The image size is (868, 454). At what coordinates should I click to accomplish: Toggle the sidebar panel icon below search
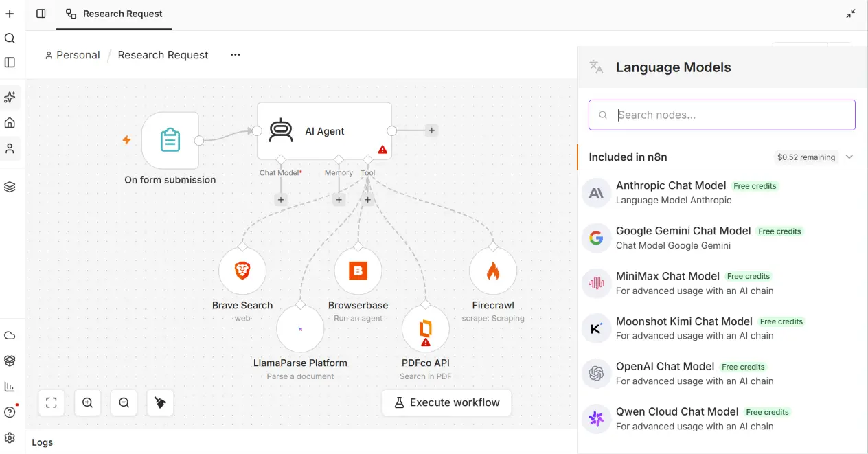point(10,63)
